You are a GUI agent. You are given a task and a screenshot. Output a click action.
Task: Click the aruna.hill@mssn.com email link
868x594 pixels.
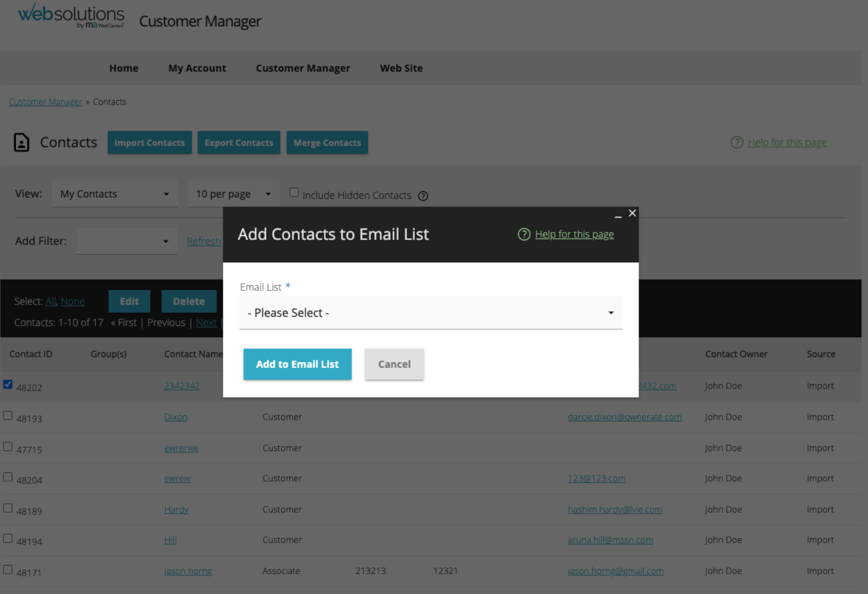[610, 540]
